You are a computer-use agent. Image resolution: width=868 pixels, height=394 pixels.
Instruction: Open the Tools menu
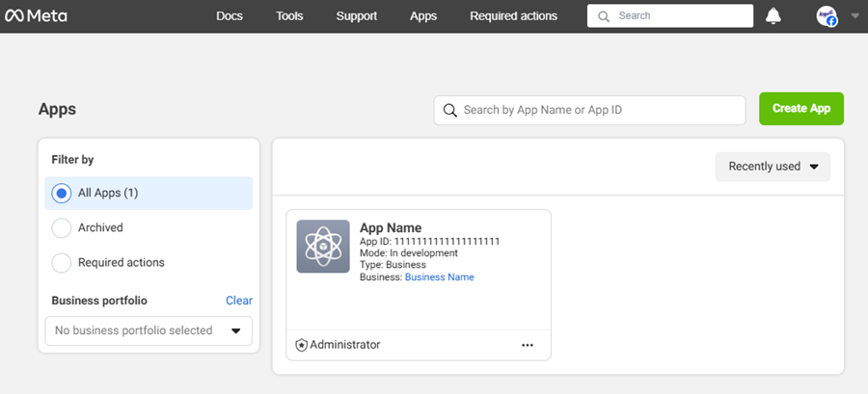289,16
